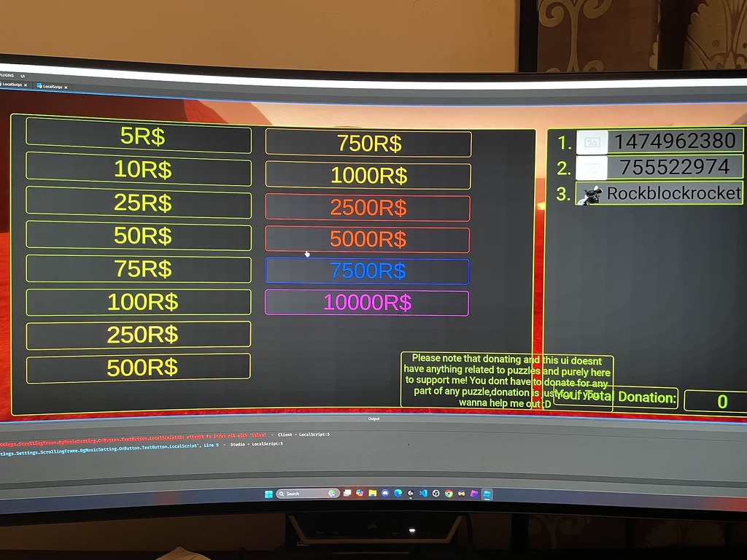The height and width of the screenshot is (560, 747).
Task: Open OBS Studio from the taskbar
Action: coord(436,494)
